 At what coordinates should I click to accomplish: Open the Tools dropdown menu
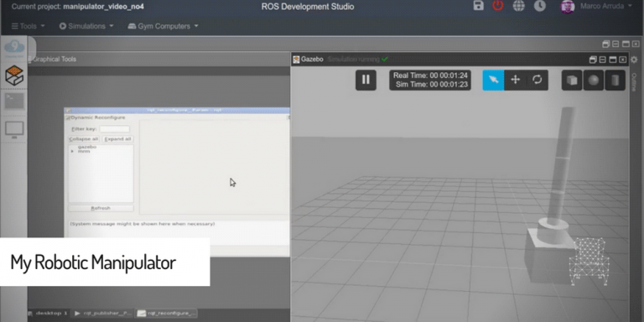point(28,26)
